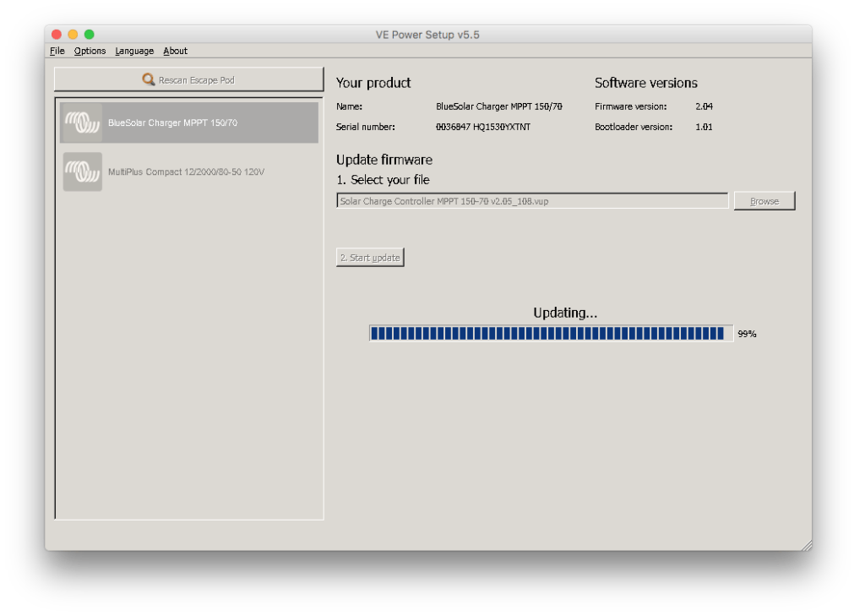The width and height of the screenshot is (865, 616).
Task: Click the Software versions heading
Action: pos(646,83)
